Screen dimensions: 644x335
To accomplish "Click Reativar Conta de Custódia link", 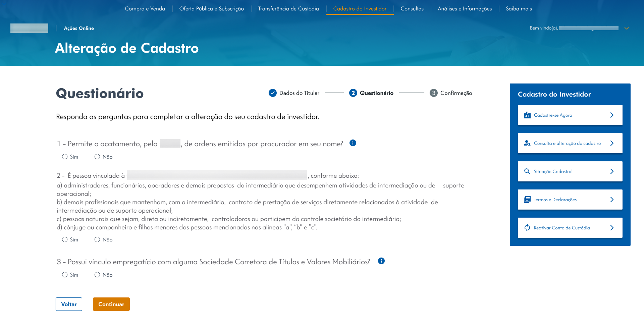I will (x=562, y=228).
